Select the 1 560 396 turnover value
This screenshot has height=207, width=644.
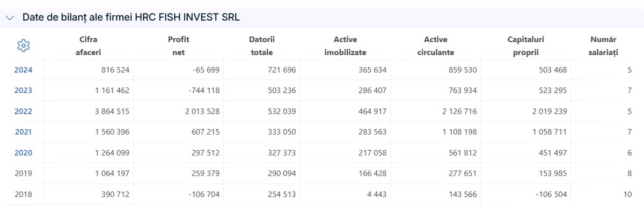click(x=112, y=132)
